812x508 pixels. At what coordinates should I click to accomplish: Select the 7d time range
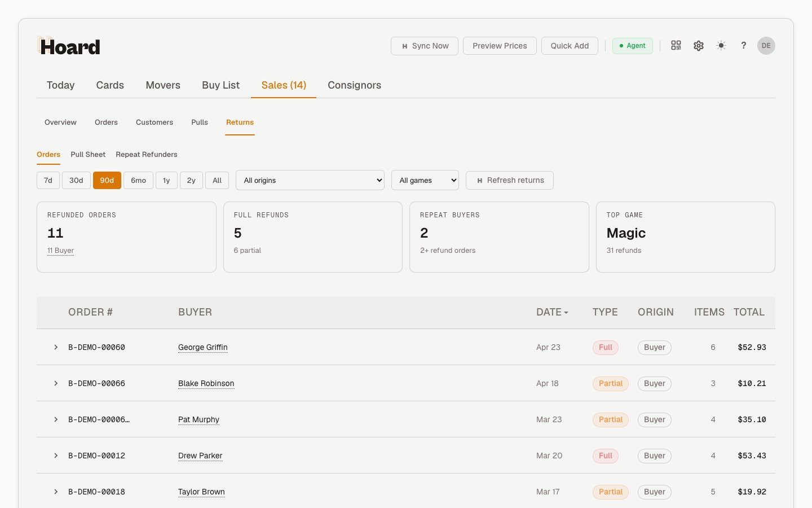[x=48, y=180]
